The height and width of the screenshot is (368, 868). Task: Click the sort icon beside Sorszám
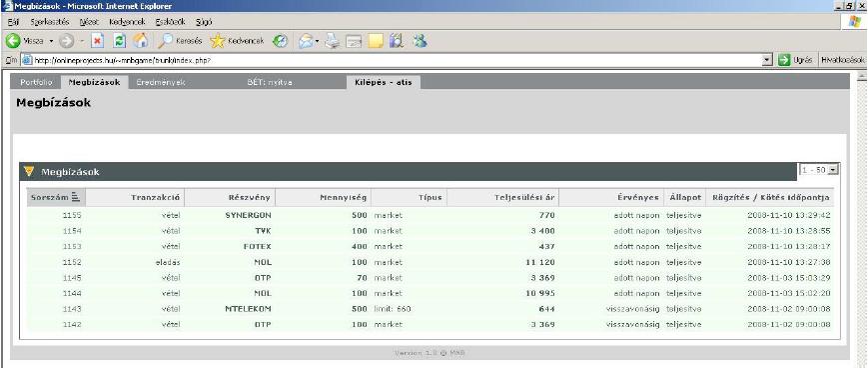[x=76, y=197]
